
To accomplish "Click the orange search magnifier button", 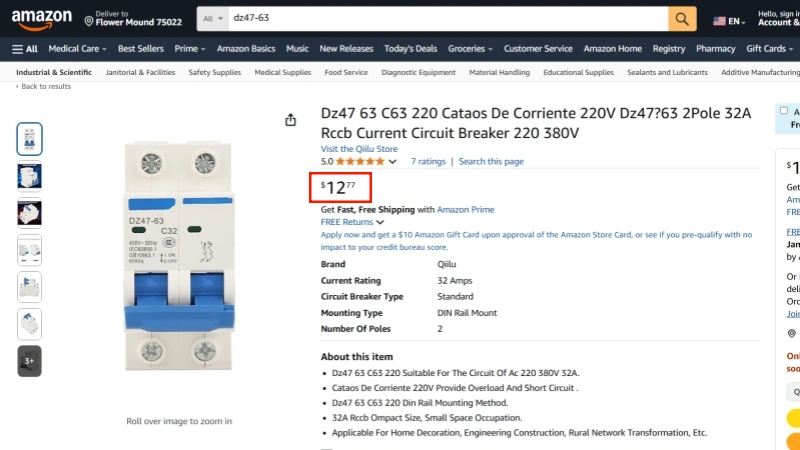I will coord(683,19).
